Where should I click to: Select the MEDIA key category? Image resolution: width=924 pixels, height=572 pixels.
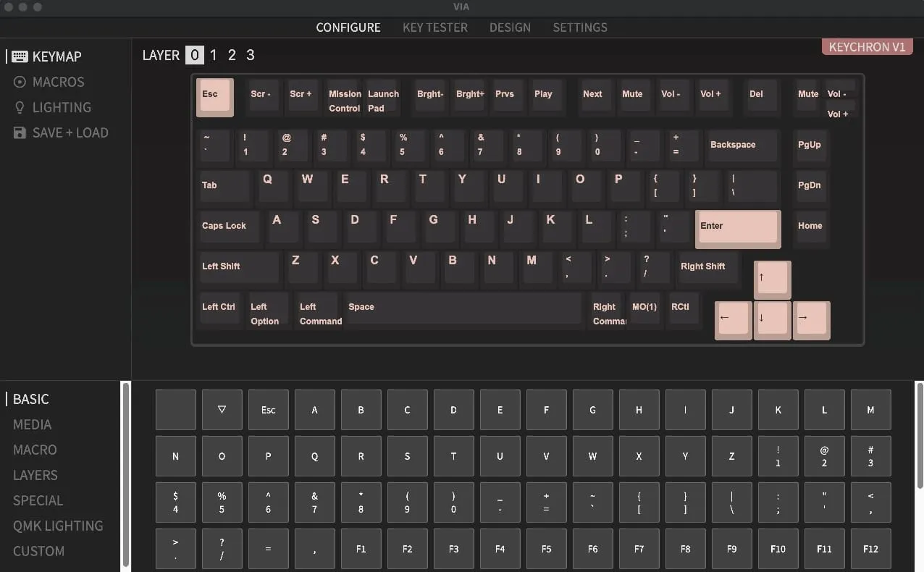[32, 424]
